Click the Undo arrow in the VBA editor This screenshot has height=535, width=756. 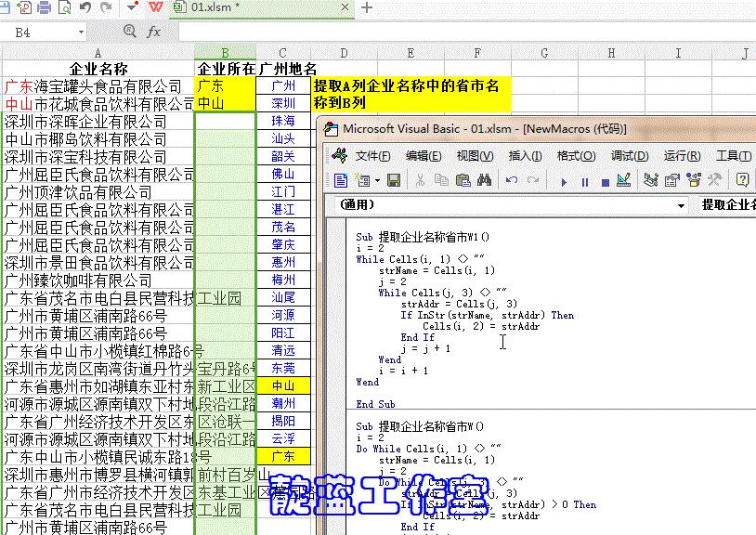tap(509, 177)
